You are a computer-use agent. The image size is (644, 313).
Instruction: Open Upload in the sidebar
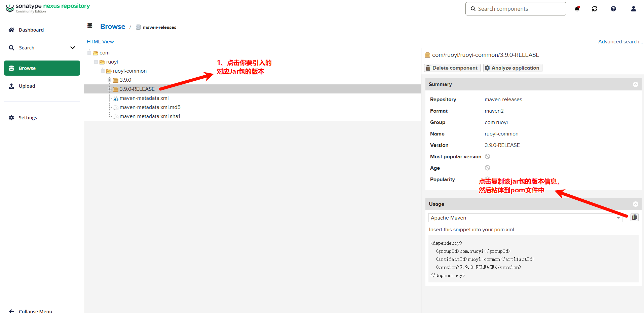click(x=42, y=86)
